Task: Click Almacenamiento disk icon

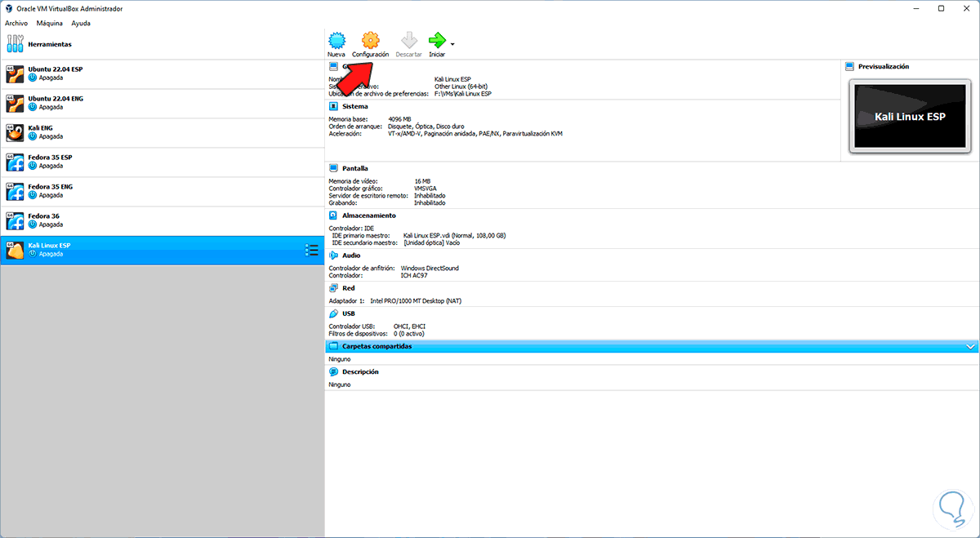Action: point(333,216)
